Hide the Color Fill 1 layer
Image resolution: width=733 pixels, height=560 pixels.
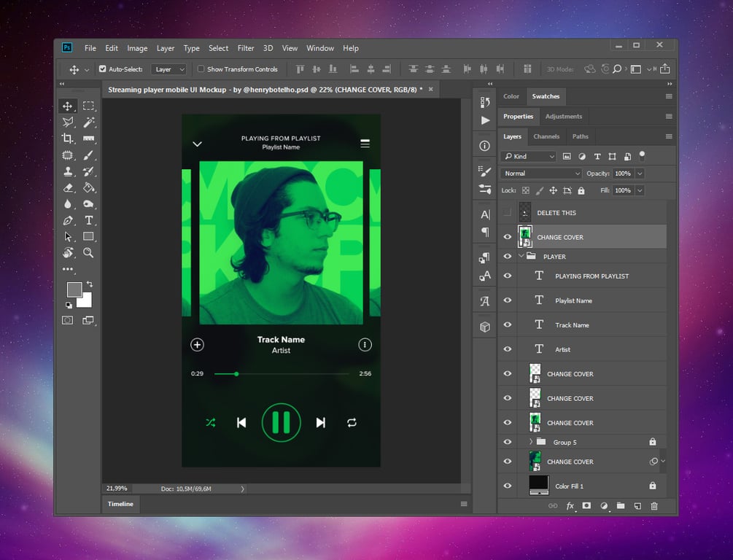coord(507,486)
